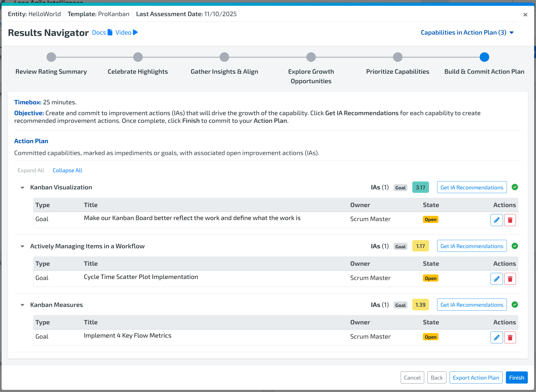The width and height of the screenshot is (536, 392).
Task: Click Collapse All link
Action: (67, 170)
